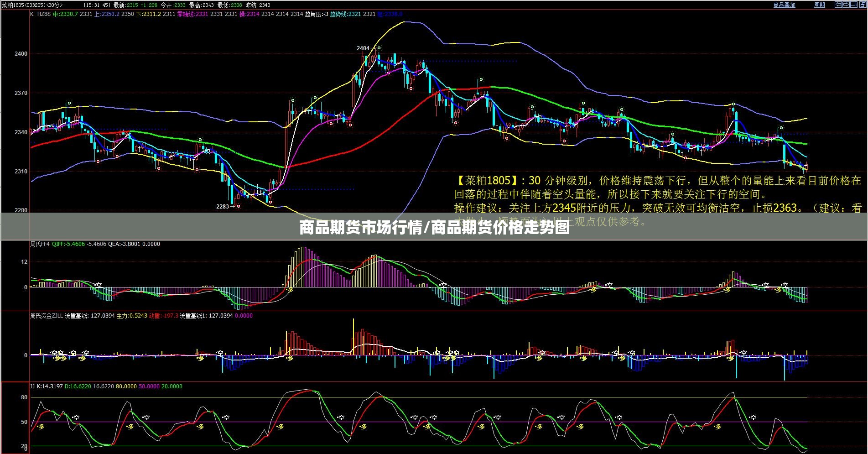
Task: Click the 【菜粕1805】 annotation heading on chart
Action: 487,181
